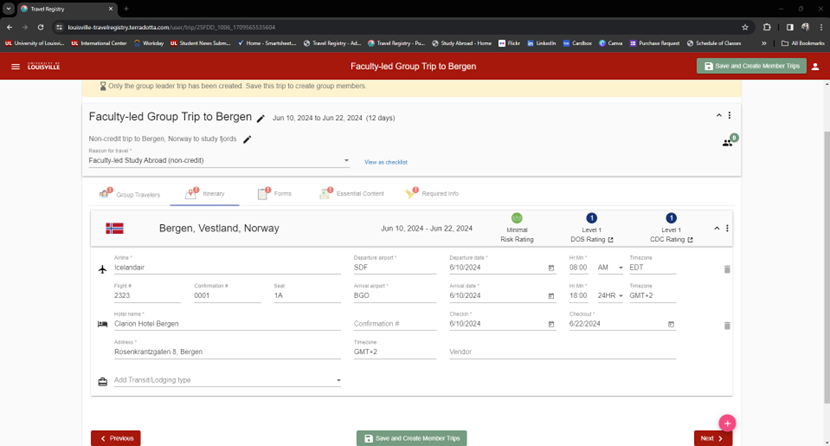This screenshot has width=830, height=446.
Task: Select the Itinerary tab
Action: tap(205, 194)
